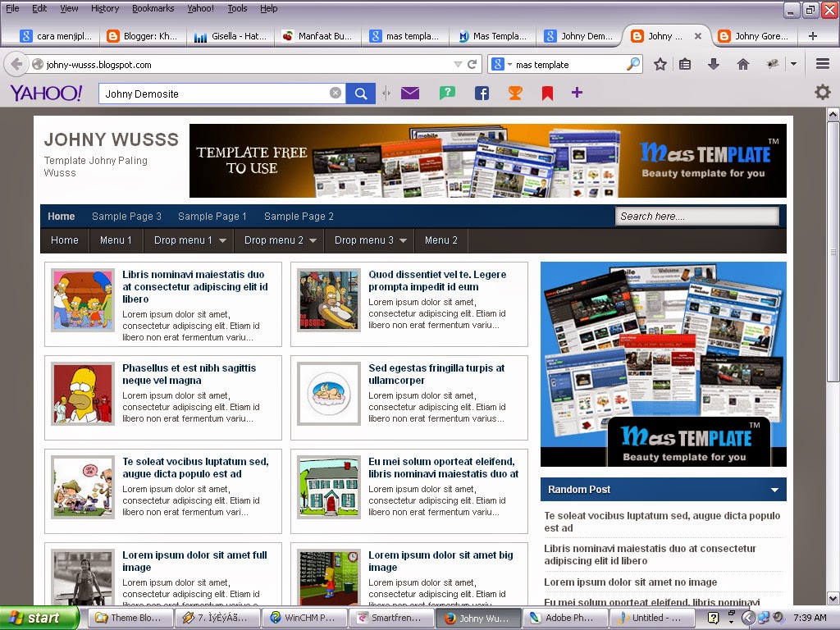Open Facebook icon in Yahoo toolbar
Viewport: 840px width, 630px height.
pyautogui.click(x=482, y=94)
